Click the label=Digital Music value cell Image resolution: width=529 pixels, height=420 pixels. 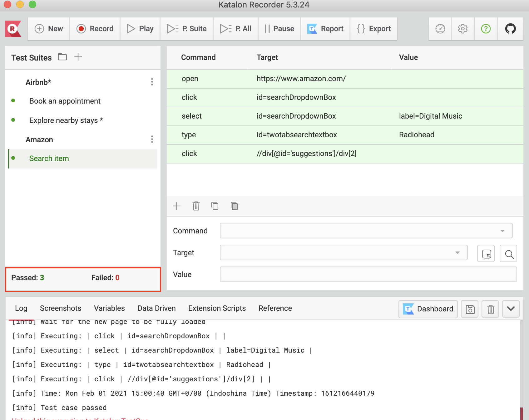(431, 116)
